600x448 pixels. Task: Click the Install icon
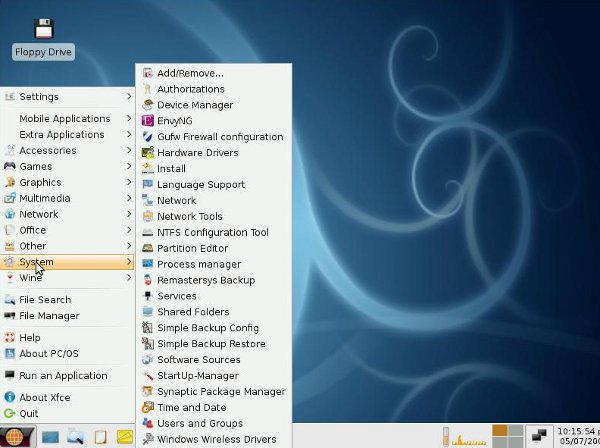click(x=148, y=168)
